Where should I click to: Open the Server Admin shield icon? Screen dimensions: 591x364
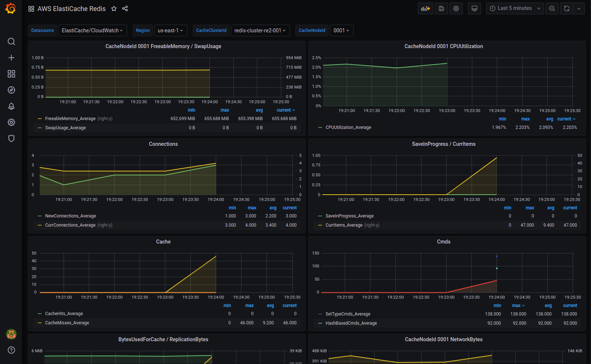pos(11,138)
